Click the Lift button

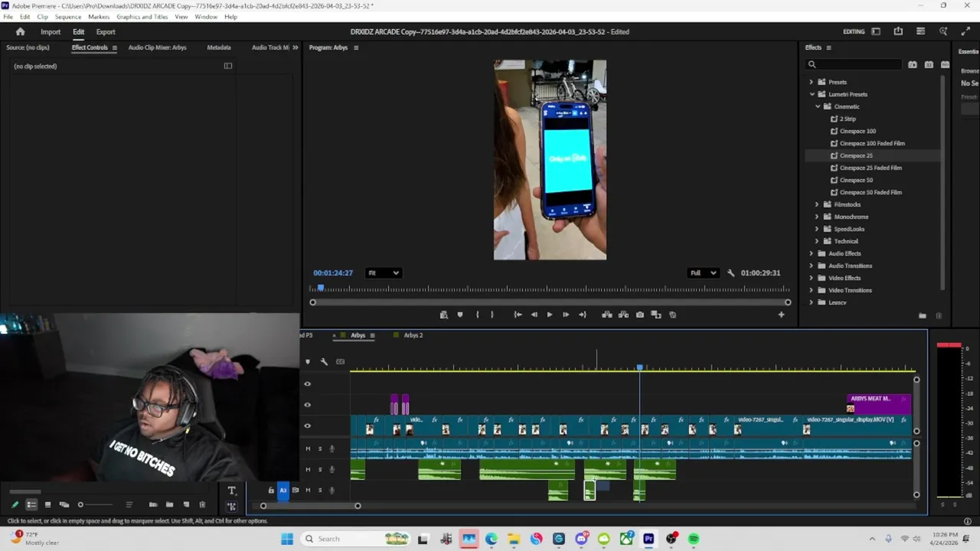coord(606,315)
